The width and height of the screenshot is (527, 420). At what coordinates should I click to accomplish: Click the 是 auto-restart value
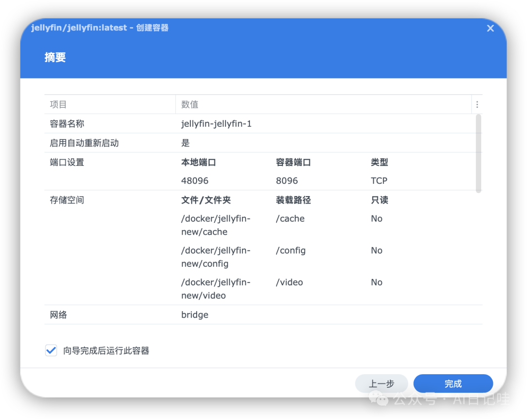click(185, 143)
